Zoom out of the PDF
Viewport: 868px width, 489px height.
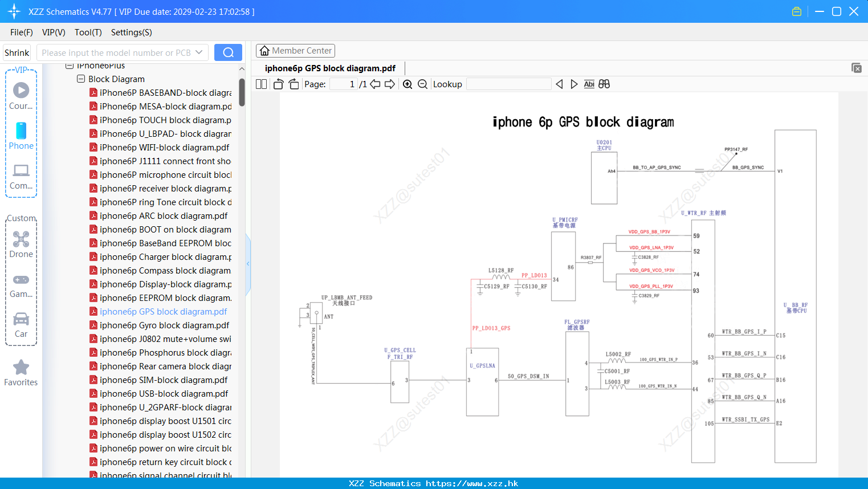click(422, 84)
